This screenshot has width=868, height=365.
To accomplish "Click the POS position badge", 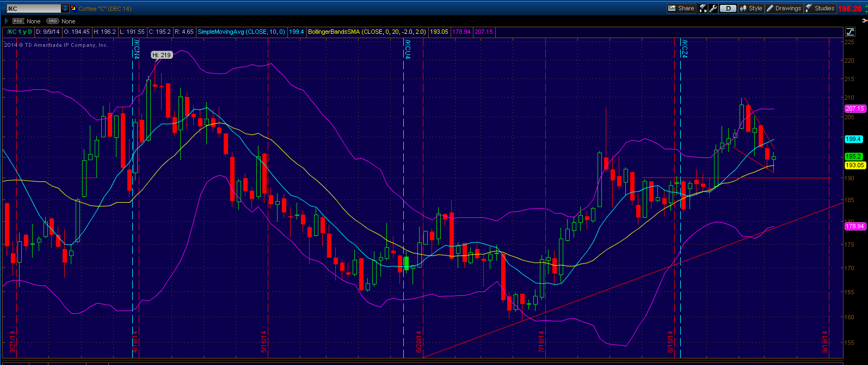I will coord(18,21).
